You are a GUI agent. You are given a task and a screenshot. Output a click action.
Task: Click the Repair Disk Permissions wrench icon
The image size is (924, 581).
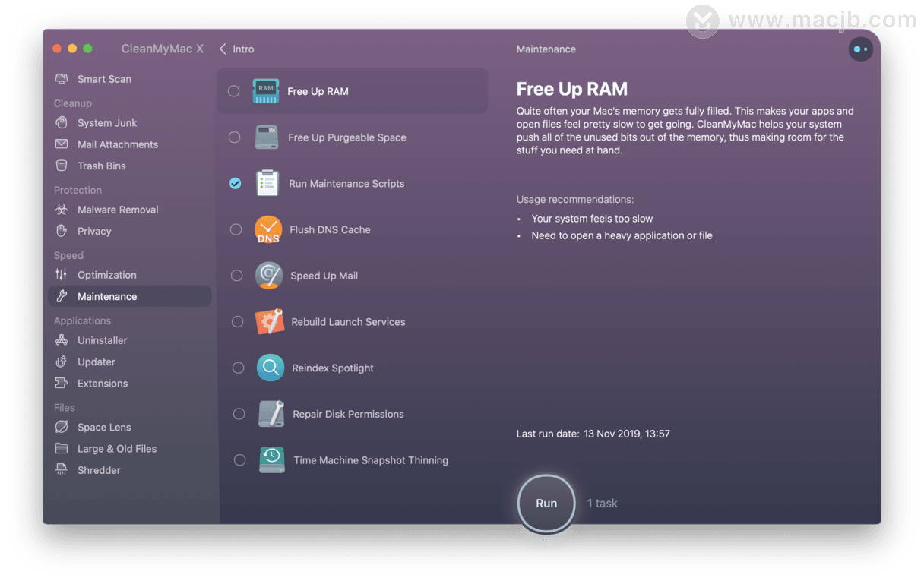click(271, 414)
